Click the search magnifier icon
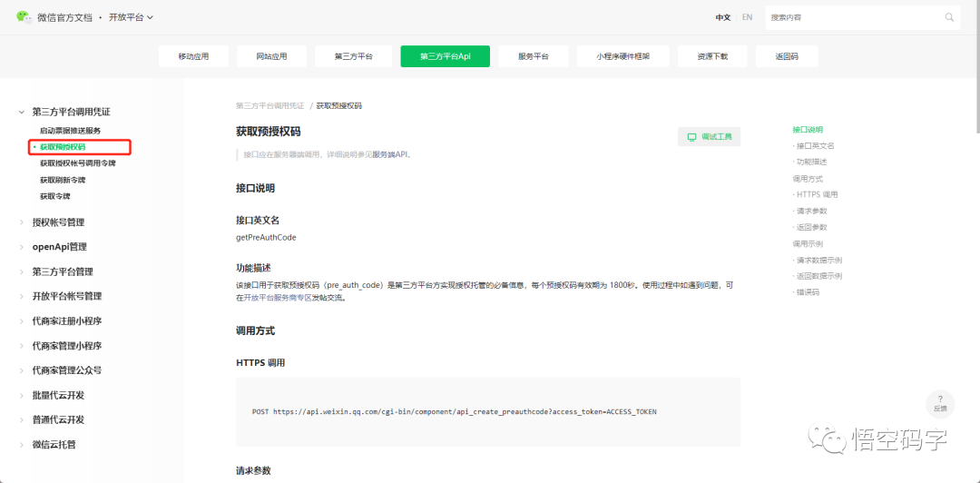 (x=949, y=17)
